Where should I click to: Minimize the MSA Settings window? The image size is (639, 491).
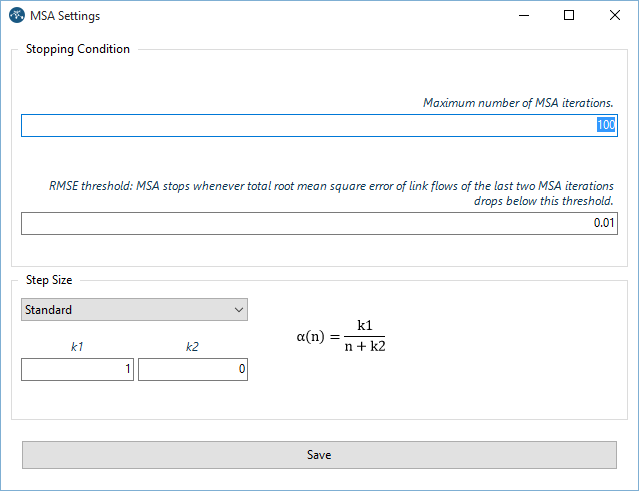[522, 16]
